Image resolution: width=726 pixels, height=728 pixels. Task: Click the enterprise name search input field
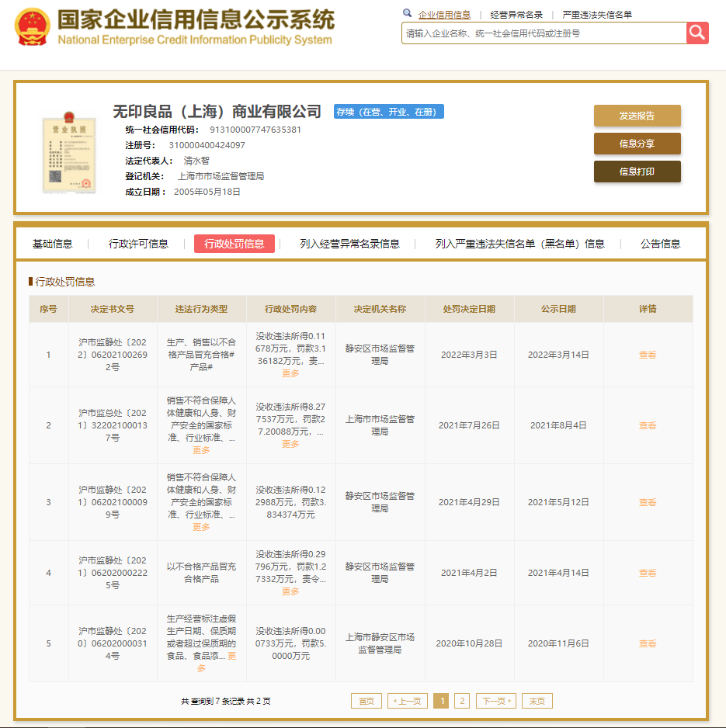point(544,33)
